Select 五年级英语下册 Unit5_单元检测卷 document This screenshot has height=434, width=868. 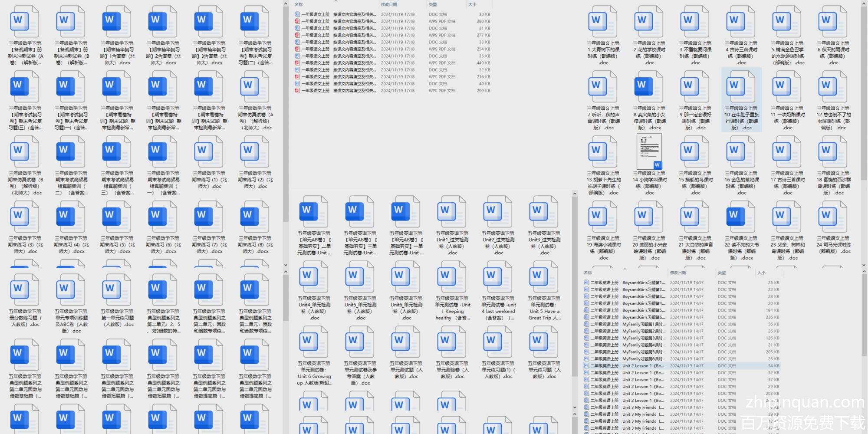360,278
